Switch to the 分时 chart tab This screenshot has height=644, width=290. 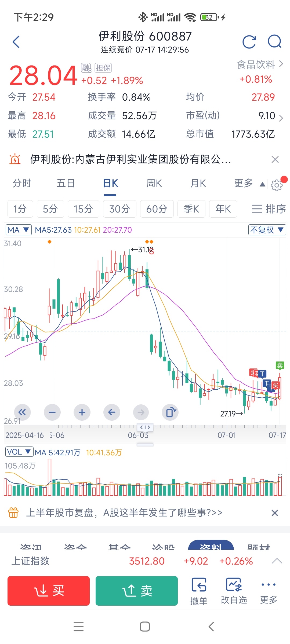click(x=22, y=183)
